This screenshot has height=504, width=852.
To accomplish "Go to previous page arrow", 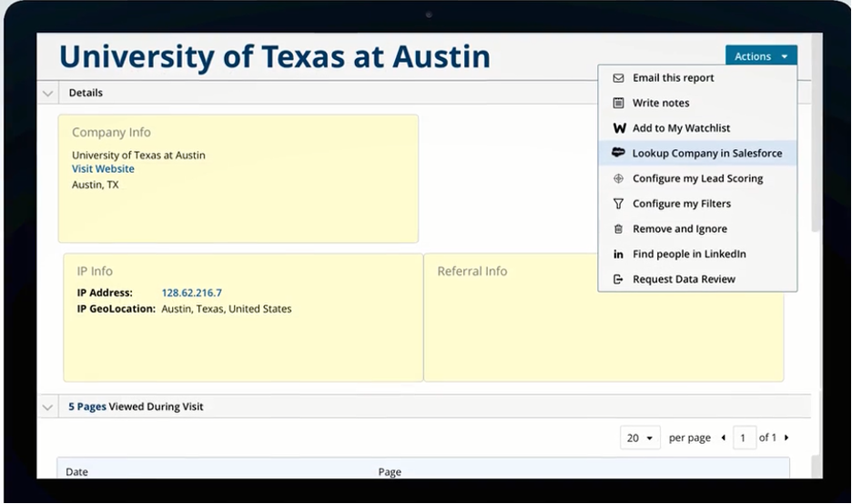I will point(724,438).
